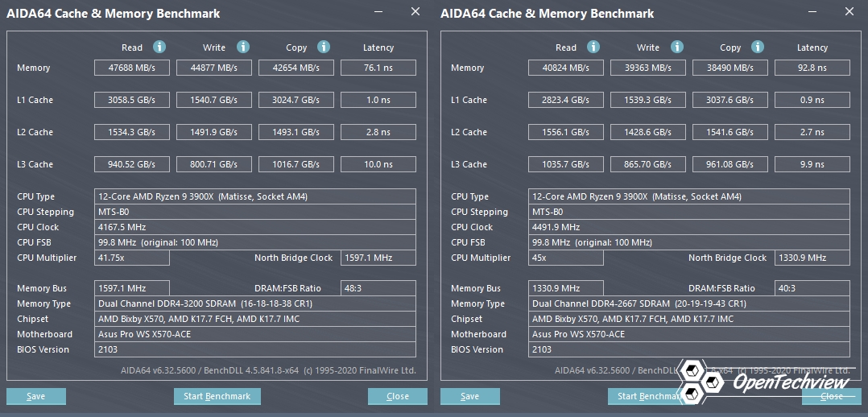Select CPU Clock field 4167.5 MHz

point(255,227)
